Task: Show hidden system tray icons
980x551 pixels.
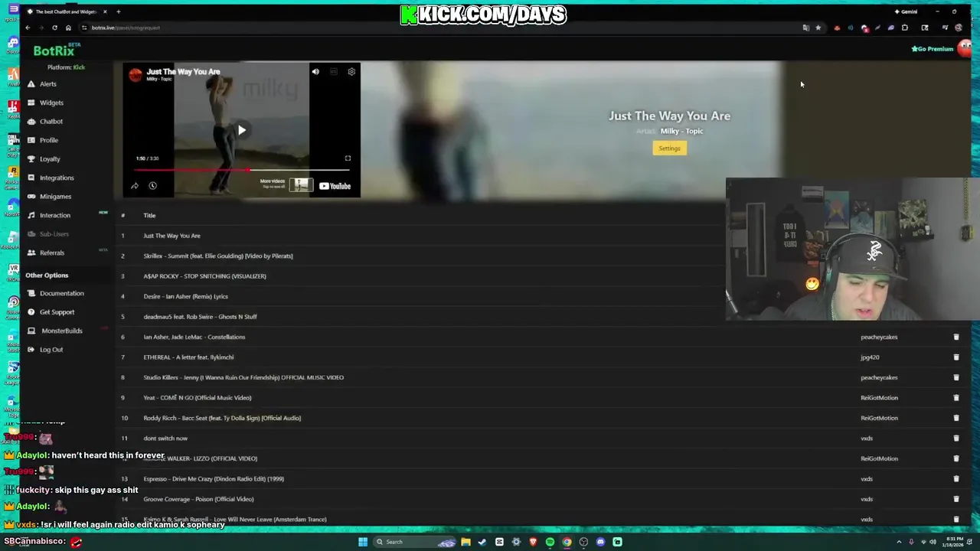Action: tap(900, 542)
